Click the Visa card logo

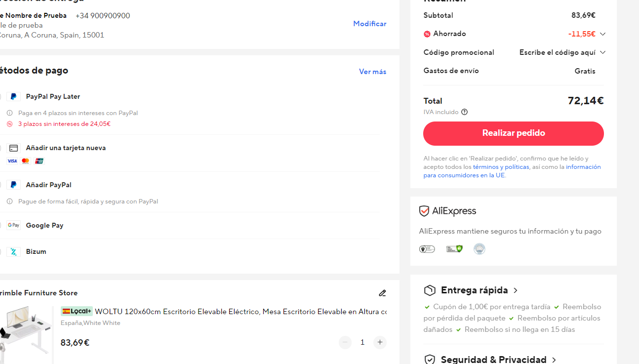coord(12,161)
